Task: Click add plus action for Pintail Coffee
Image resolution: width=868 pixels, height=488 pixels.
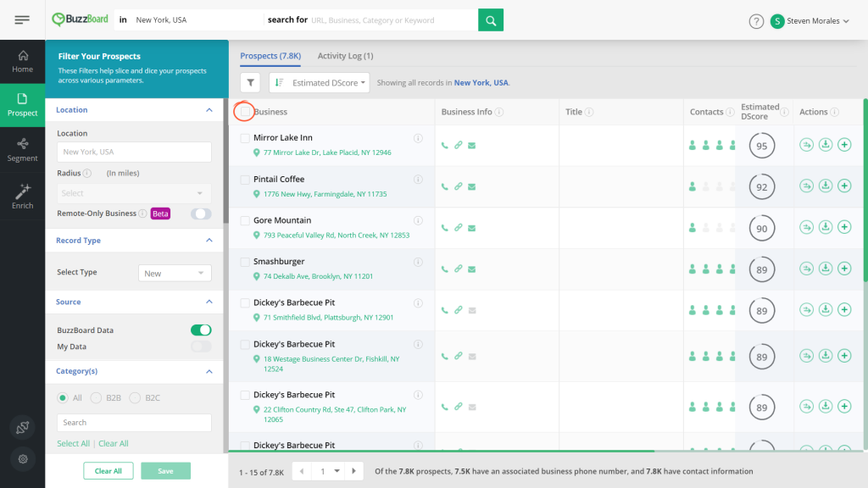Action: pos(844,186)
